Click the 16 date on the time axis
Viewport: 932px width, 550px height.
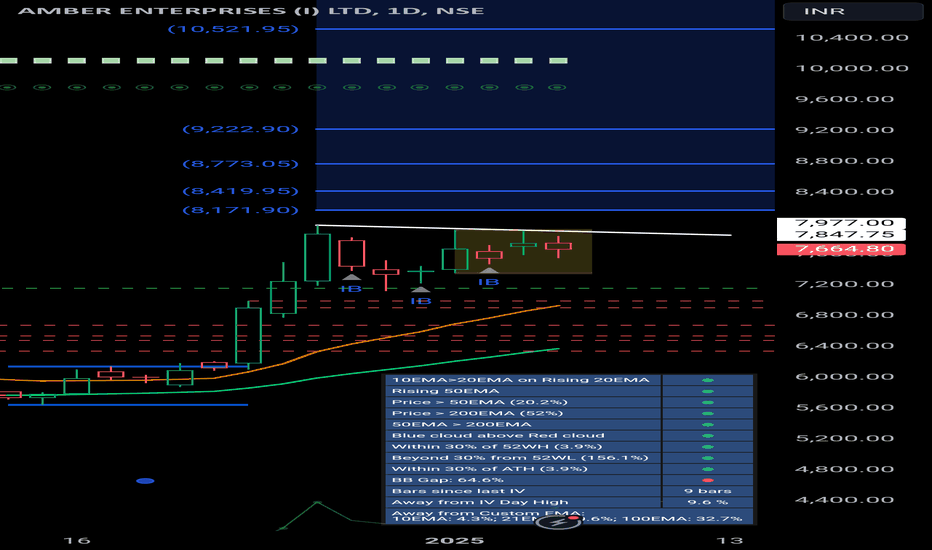(x=77, y=540)
